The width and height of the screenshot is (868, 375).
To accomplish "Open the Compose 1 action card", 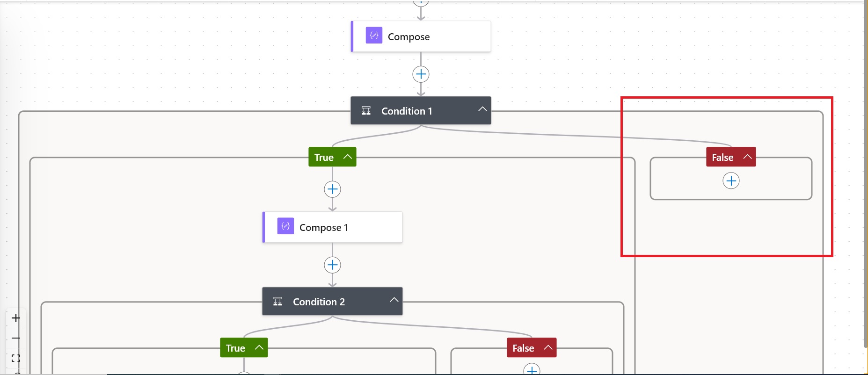I will point(332,227).
